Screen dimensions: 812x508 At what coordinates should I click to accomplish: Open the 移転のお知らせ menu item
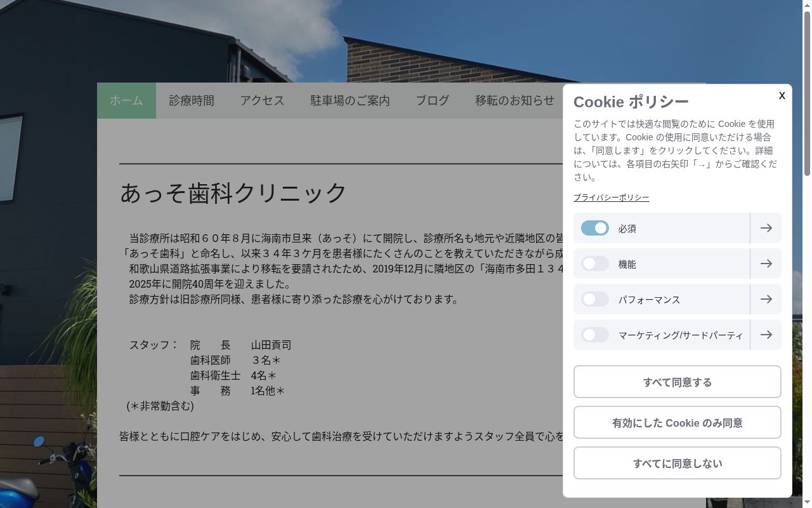[x=514, y=100]
